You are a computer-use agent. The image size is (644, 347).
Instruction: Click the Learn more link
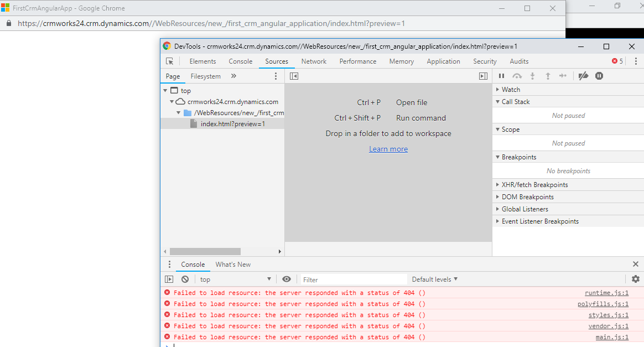point(388,149)
